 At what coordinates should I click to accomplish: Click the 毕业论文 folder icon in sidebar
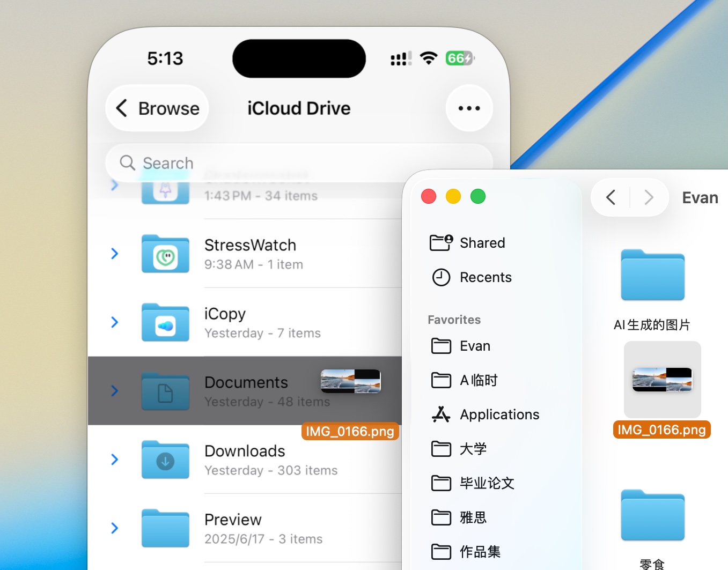tap(442, 483)
